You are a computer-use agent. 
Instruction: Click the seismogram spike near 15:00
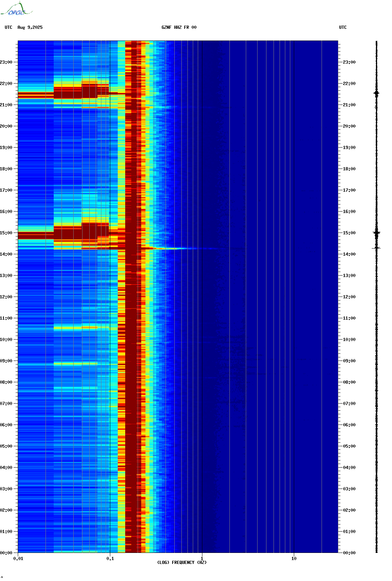coord(376,233)
